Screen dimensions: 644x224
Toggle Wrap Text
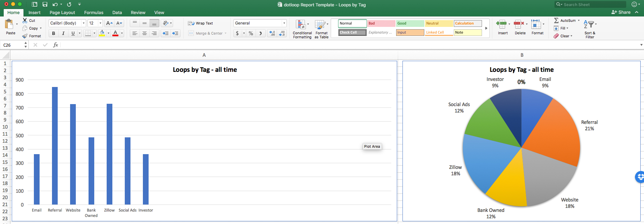[201, 23]
